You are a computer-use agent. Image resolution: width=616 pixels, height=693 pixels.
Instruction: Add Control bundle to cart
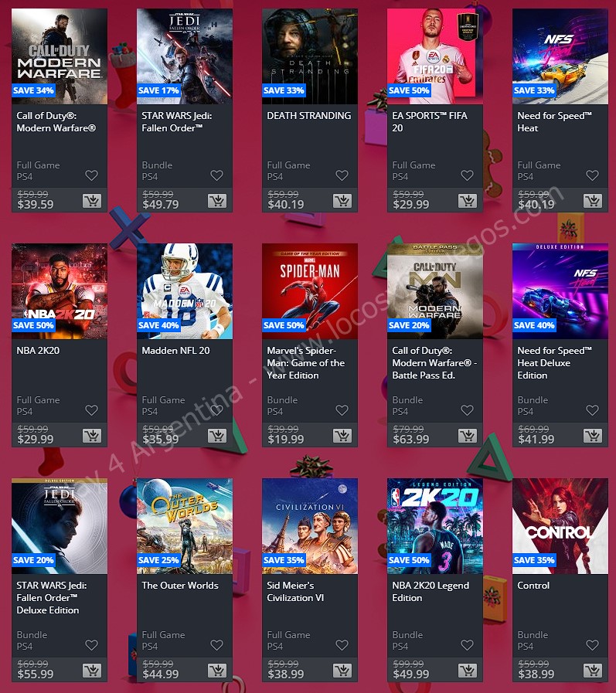coord(593,671)
